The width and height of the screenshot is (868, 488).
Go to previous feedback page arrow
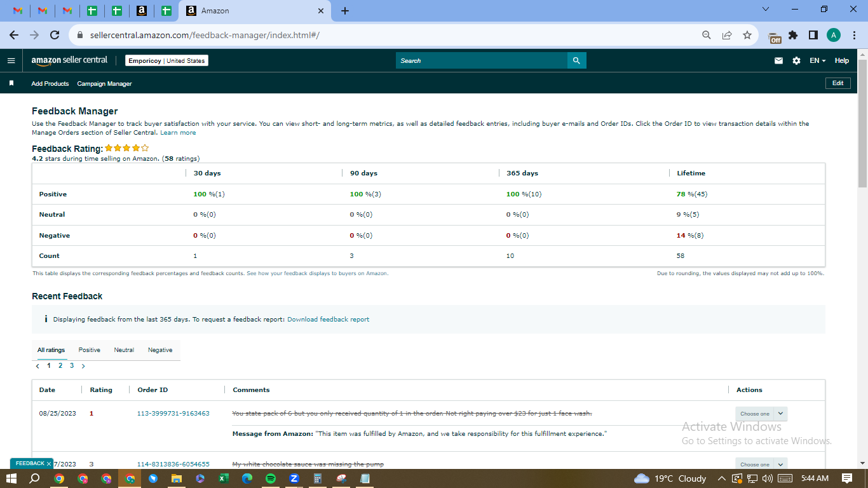(x=37, y=366)
